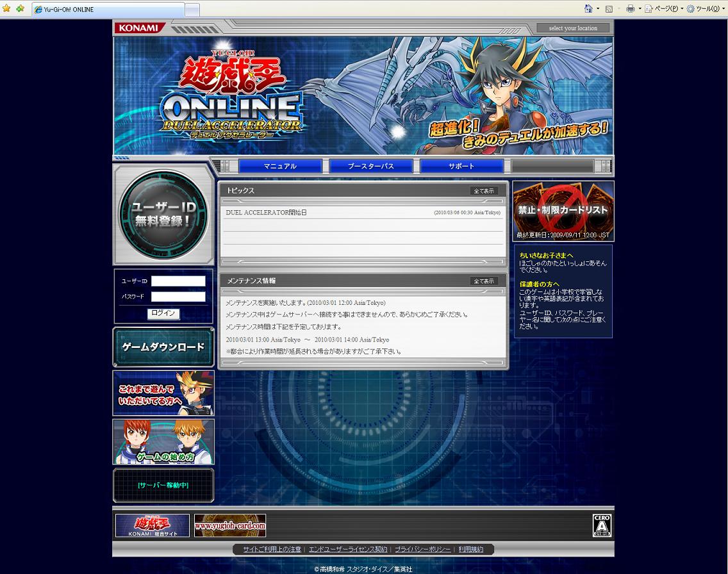Open the ツール(O) menu
This screenshot has height=574, width=728.
(x=706, y=8)
